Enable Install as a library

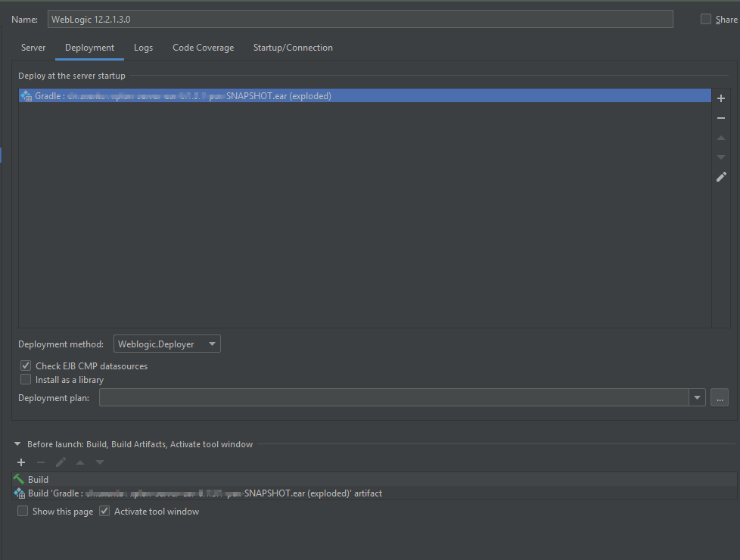26,380
